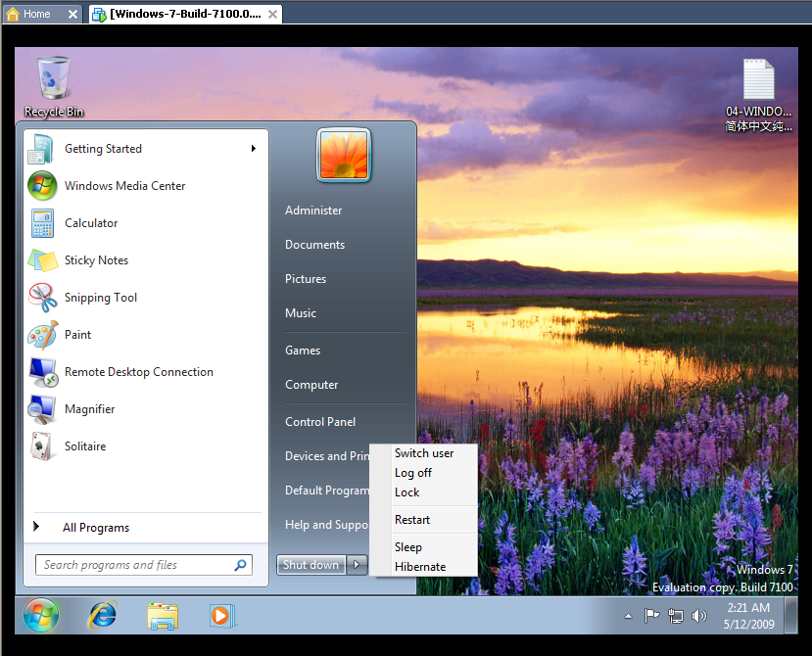Launch the Magnifier icon
Screen dimensions: 812x656
[42, 409]
